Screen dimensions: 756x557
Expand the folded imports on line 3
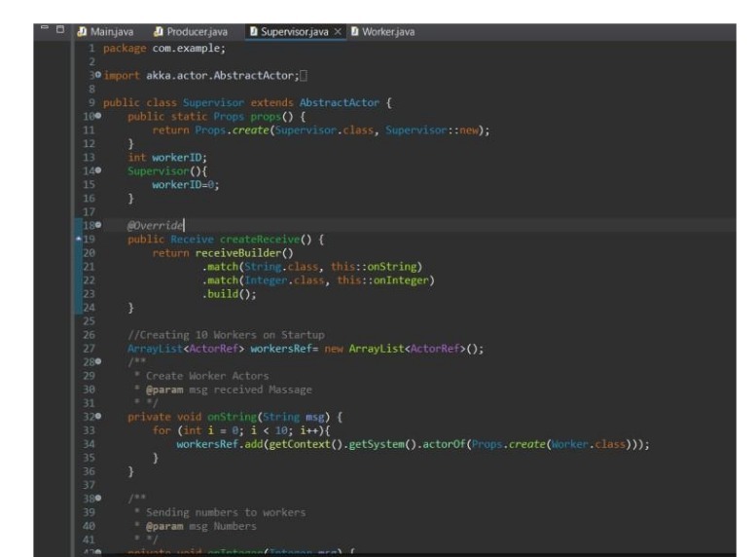(98, 75)
